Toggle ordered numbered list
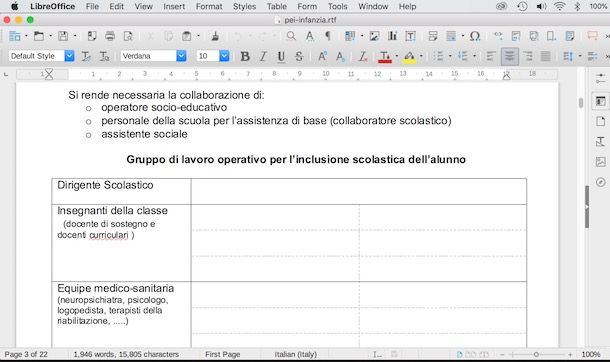The width and height of the screenshot is (610, 362). click(463, 56)
